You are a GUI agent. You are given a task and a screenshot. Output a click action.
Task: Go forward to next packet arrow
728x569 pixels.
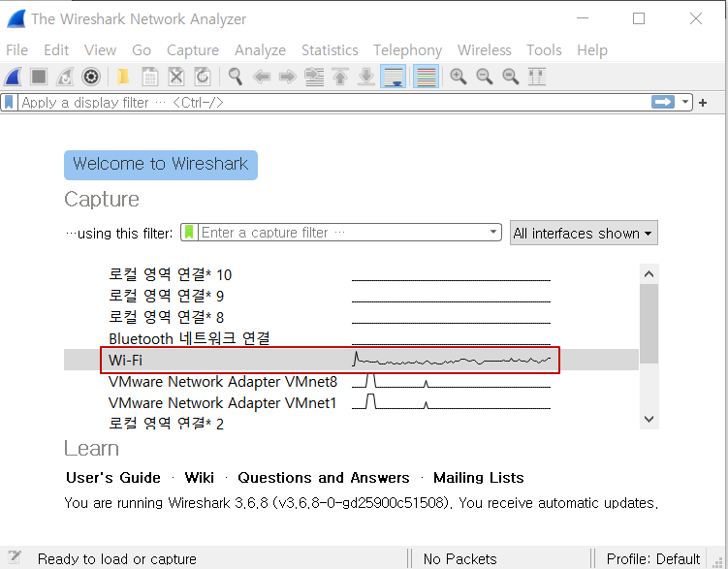288,77
